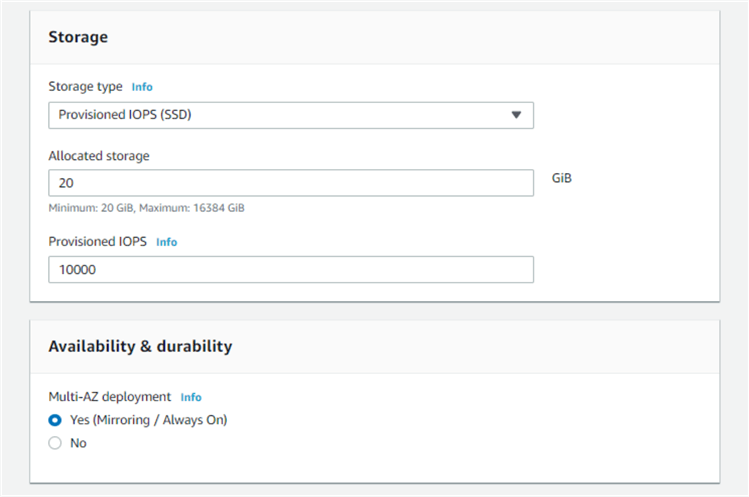Click the Provisioned IOPS field showing 10000
This screenshot has width=749, height=497.
click(290, 270)
